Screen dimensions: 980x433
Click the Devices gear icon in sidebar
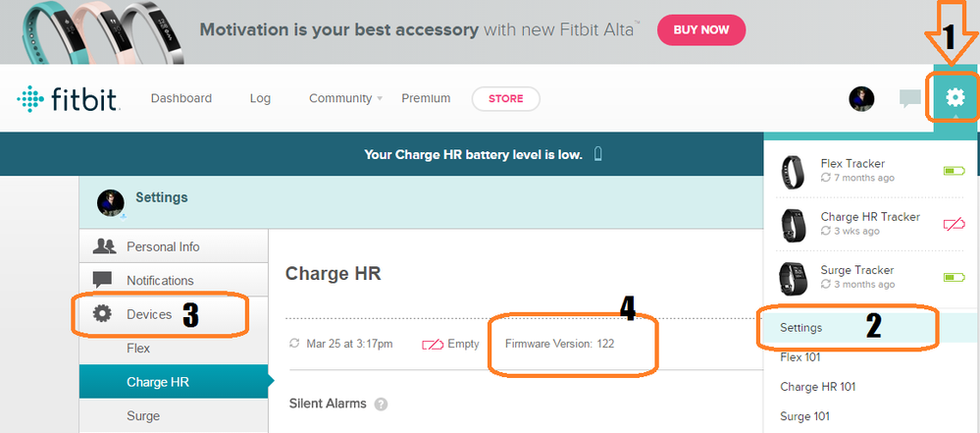(102, 313)
